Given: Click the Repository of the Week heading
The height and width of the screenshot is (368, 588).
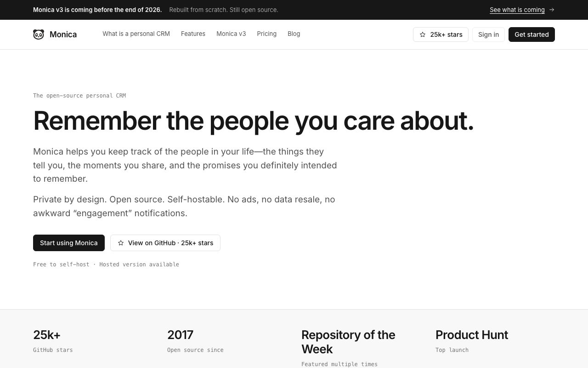Looking at the screenshot, I should click(x=348, y=342).
